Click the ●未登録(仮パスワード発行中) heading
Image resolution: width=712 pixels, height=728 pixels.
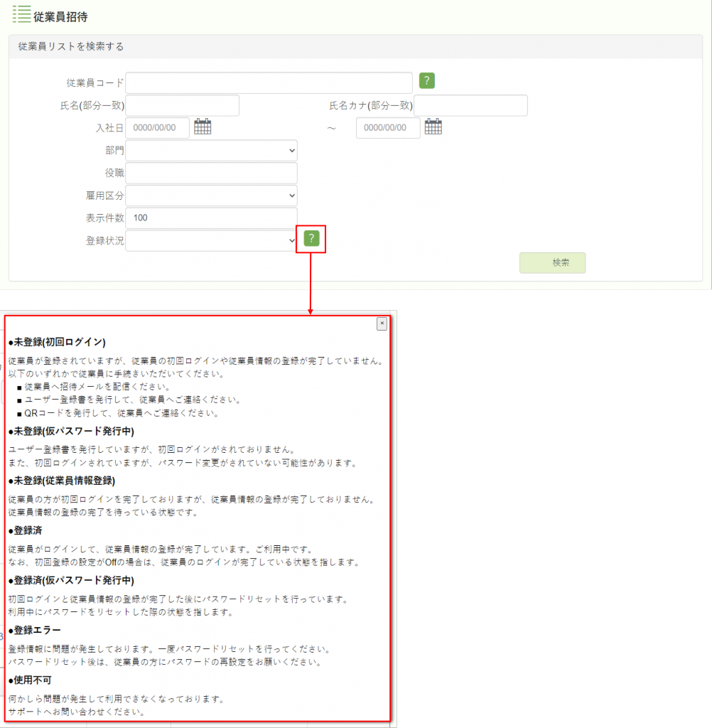click(x=72, y=432)
